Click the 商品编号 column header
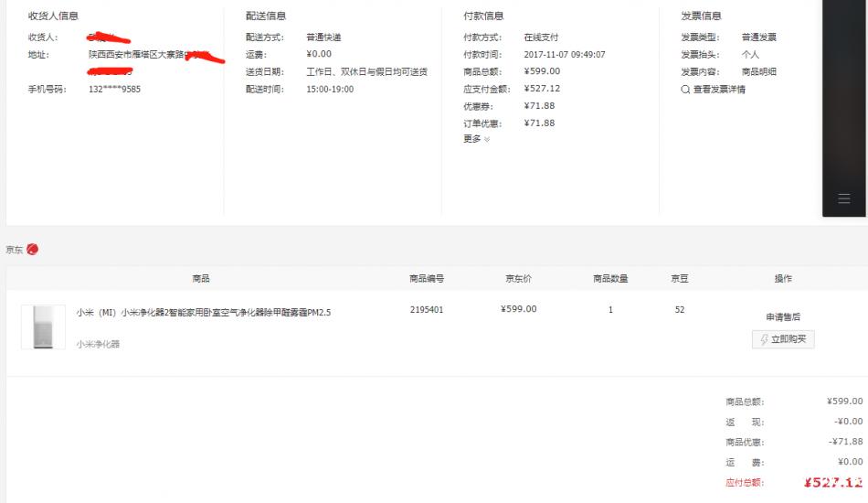868x503 pixels. (427, 278)
